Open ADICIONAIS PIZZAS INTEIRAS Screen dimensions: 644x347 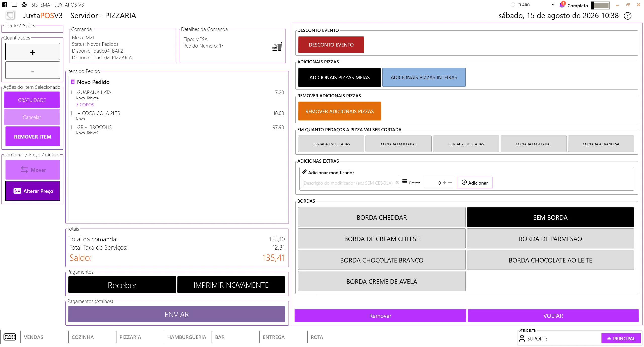[424, 77]
